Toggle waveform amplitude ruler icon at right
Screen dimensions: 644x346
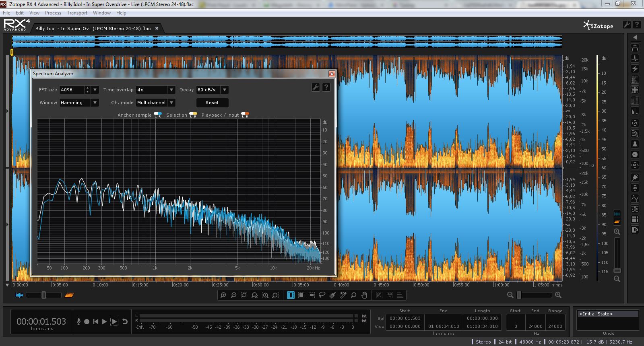(617, 214)
